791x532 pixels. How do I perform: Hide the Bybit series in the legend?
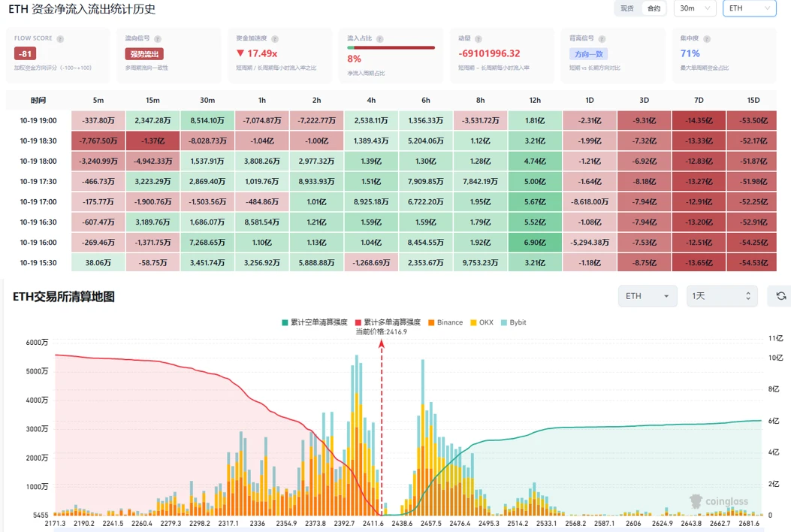tap(514, 322)
